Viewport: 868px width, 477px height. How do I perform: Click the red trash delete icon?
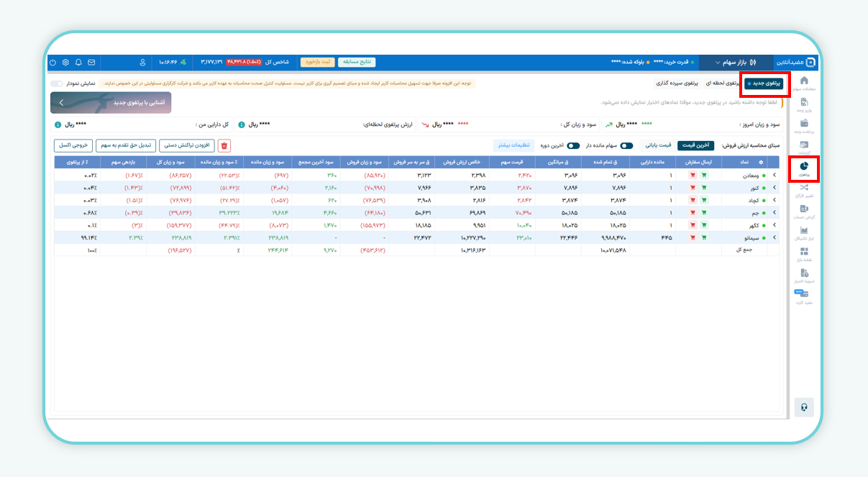tap(224, 145)
